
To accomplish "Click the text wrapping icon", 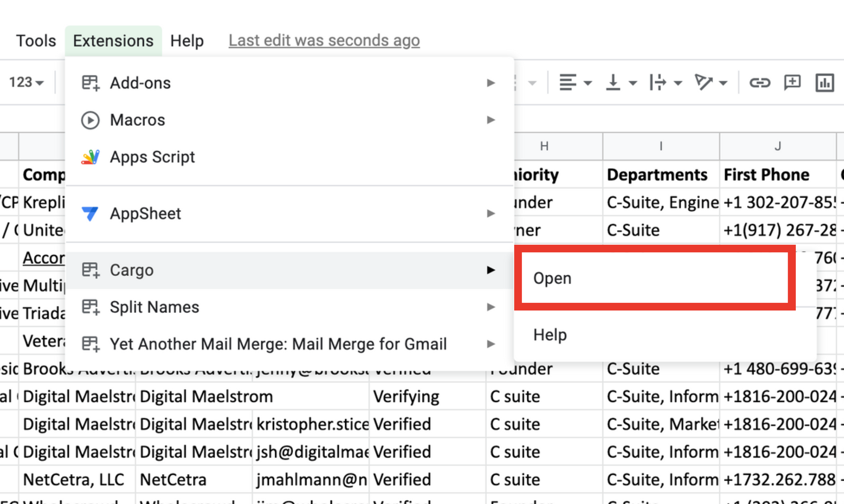I will [658, 82].
